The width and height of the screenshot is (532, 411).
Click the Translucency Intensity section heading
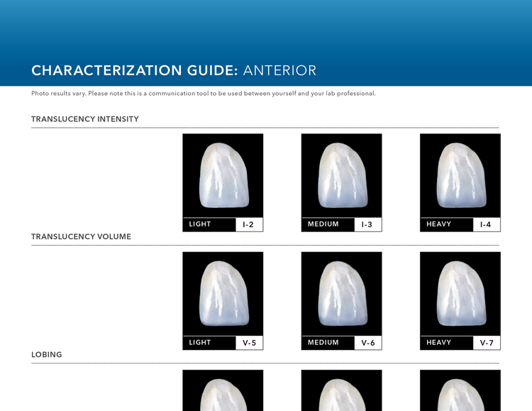[x=85, y=119]
